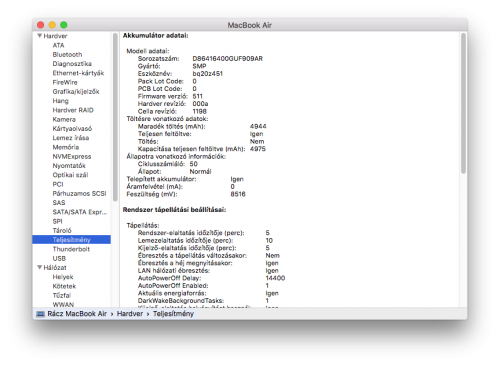Click Hardver revízió value 000a
The image size is (500, 366).
click(x=200, y=104)
